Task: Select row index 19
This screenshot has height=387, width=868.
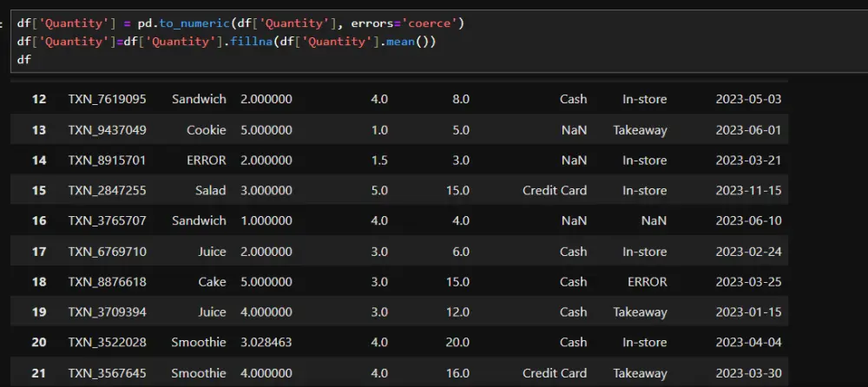Action: pos(39,312)
